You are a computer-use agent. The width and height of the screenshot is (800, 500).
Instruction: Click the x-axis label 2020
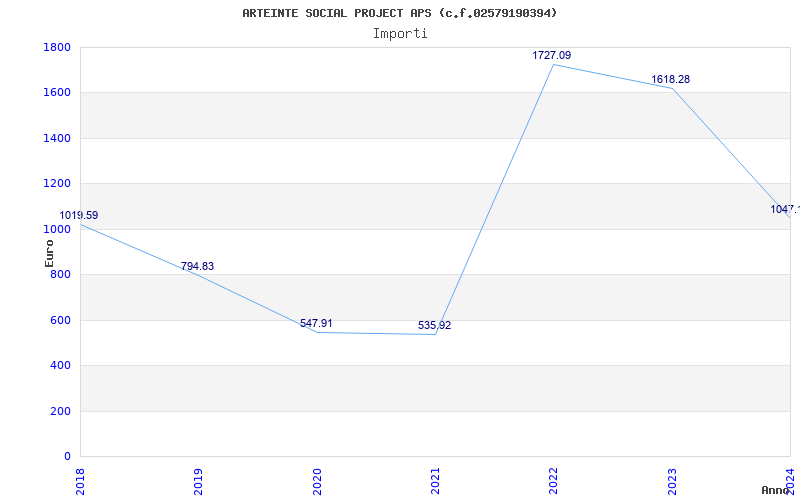(x=317, y=482)
